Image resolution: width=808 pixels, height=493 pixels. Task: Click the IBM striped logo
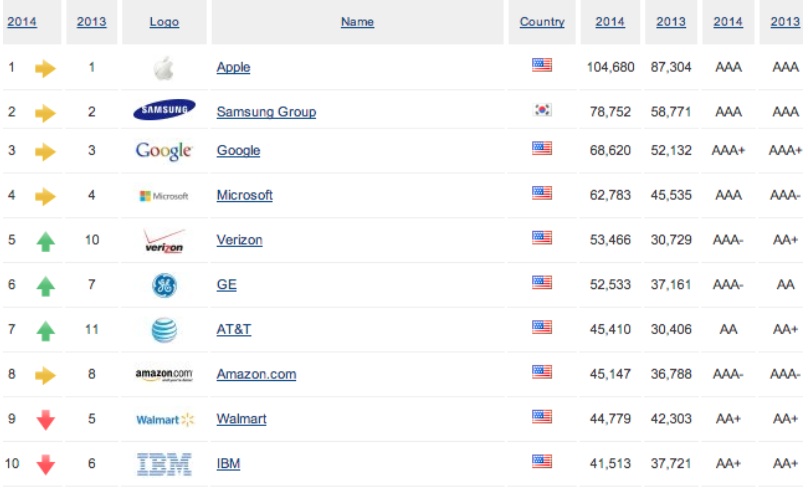point(164,464)
